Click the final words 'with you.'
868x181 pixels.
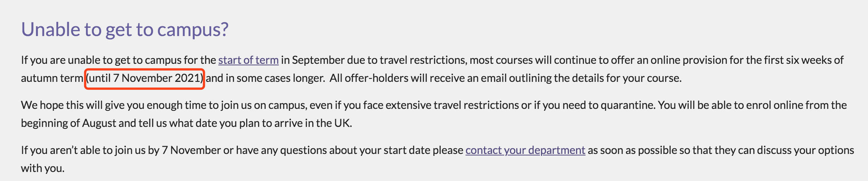[x=43, y=168]
